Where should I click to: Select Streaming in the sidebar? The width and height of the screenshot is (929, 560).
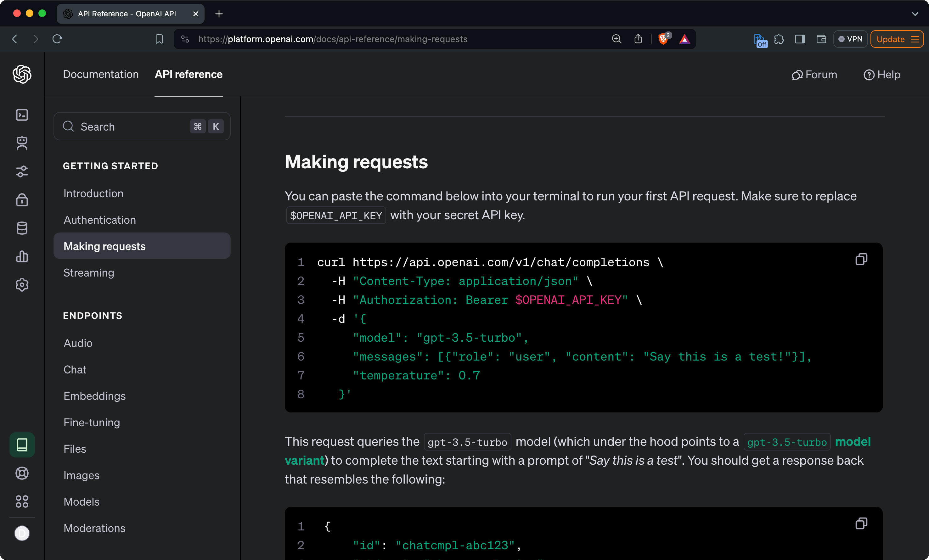[89, 272]
